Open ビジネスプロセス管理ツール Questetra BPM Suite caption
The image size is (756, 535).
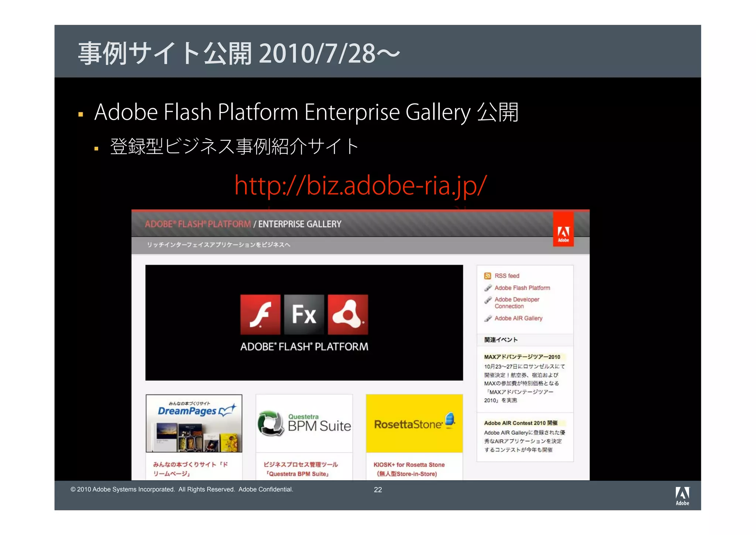coord(301,469)
